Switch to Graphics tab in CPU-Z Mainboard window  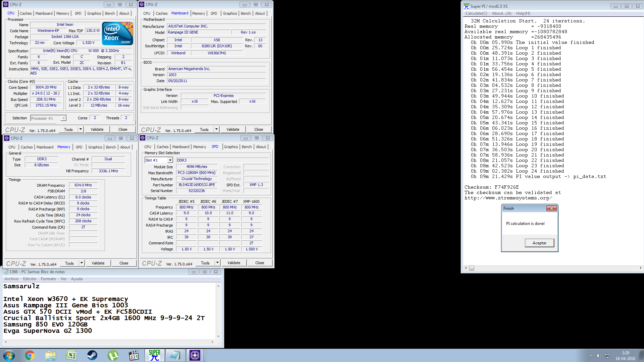click(x=230, y=13)
